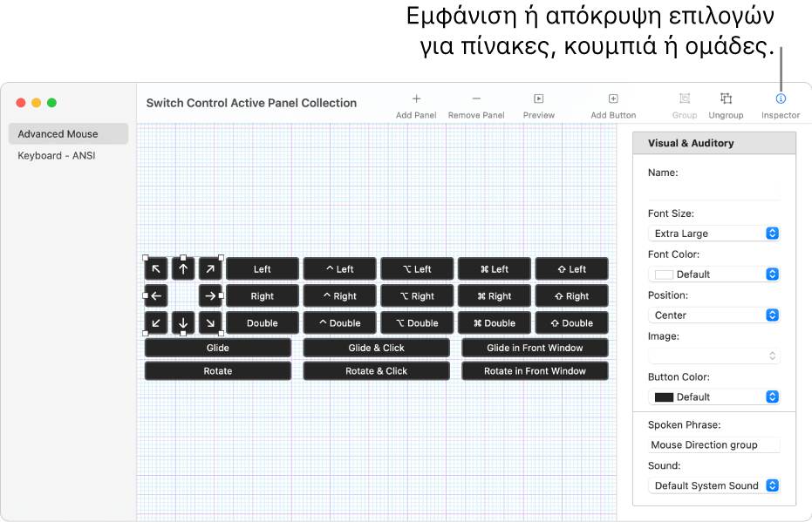This screenshot has width=812, height=522.
Task: Select the Command Double panel button
Action: coord(495,322)
